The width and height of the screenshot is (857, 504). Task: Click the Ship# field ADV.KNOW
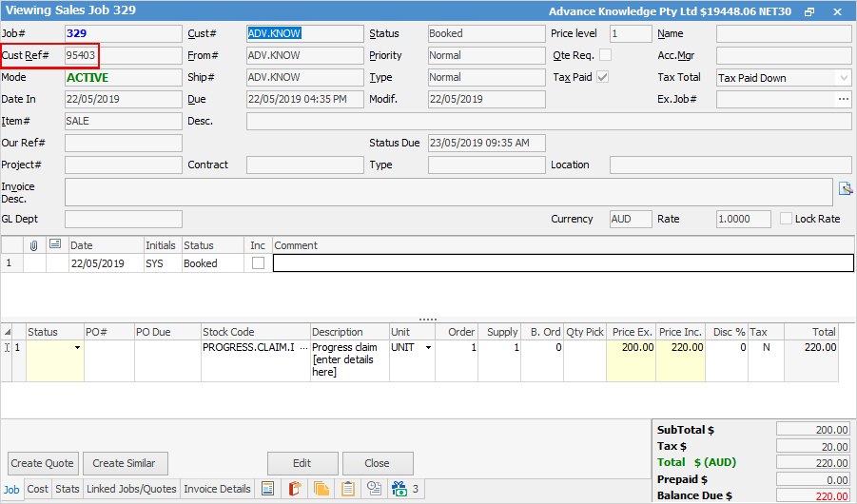coord(305,77)
